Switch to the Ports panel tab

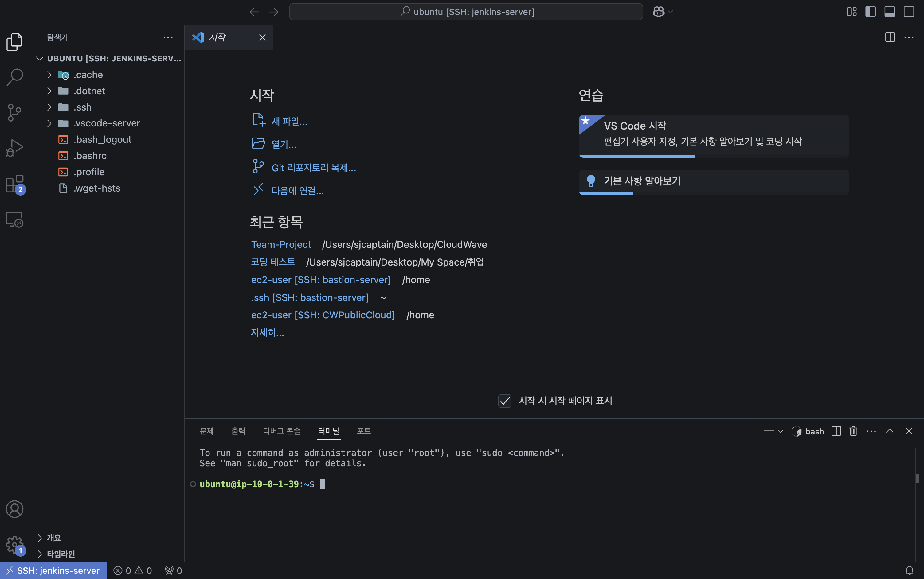pyautogui.click(x=363, y=431)
